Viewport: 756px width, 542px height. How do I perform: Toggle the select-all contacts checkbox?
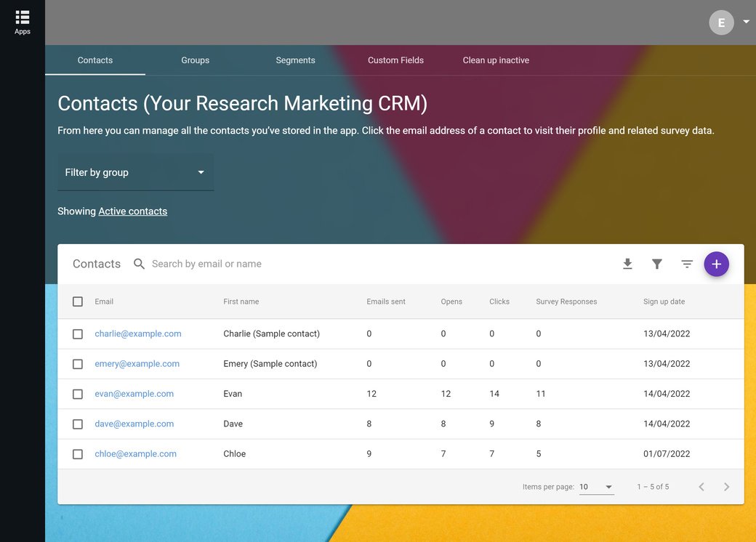(78, 301)
